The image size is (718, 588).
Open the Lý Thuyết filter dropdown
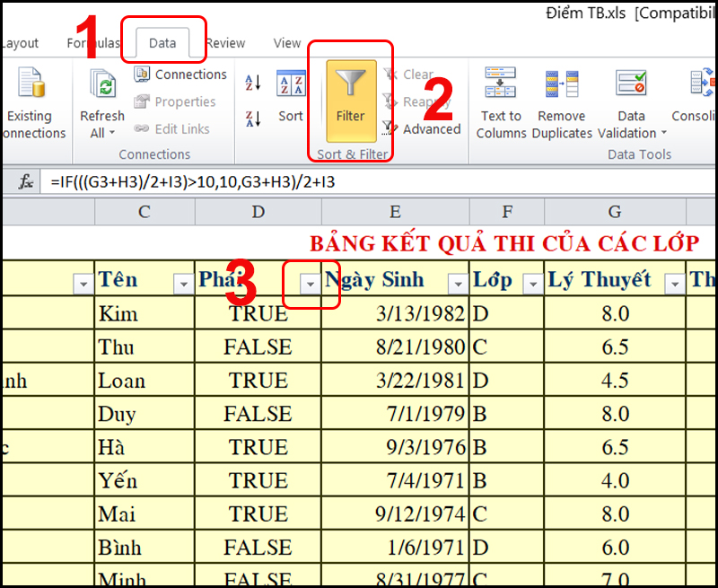click(x=674, y=284)
